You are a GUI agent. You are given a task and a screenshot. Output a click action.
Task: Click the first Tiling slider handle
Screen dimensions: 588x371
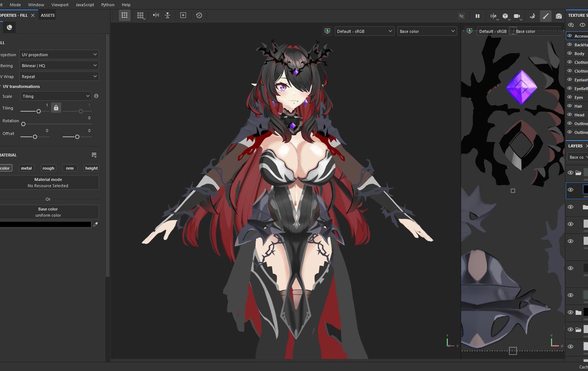(39, 111)
